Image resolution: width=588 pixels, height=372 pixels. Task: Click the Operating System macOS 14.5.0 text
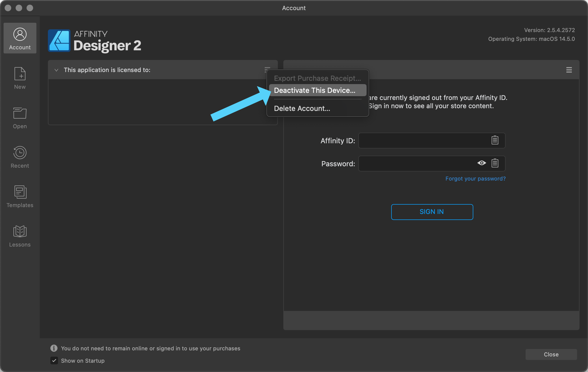pyautogui.click(x=531, y=39)
